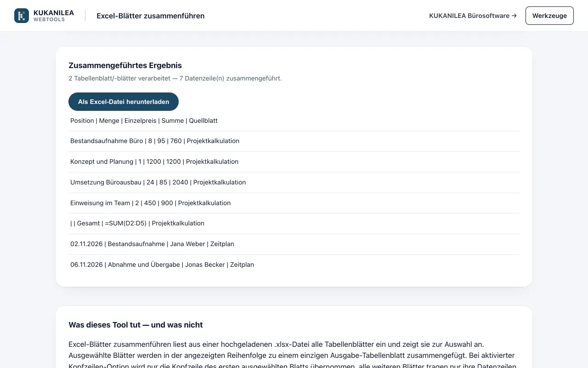Screen dimensions: 588x368
Task: Select the Umsetzung Büroausbau row
Action: point(294,183)
